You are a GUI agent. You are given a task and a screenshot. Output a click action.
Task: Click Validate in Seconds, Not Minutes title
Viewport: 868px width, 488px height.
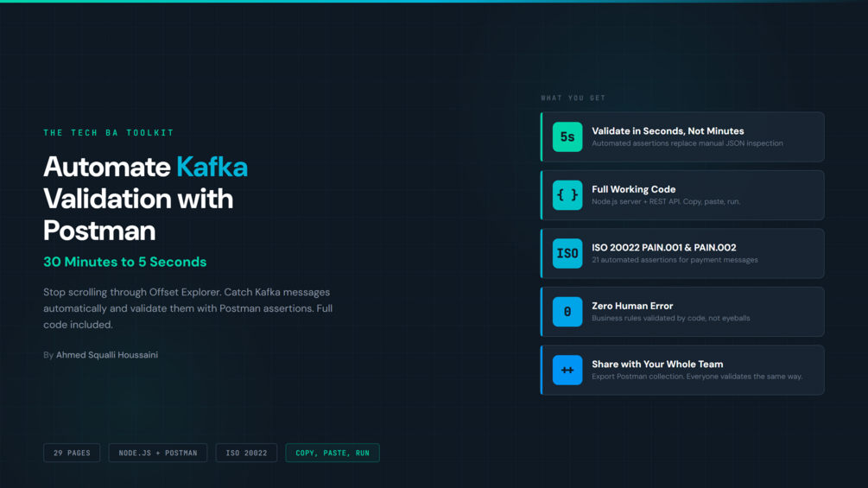pos(668,131)
